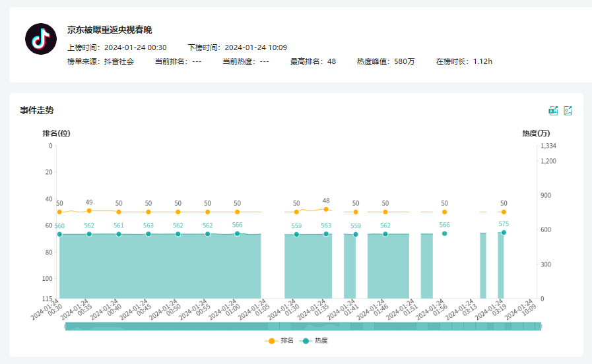This screenshot has height=364, width=592.
Task: Select heat point 559 at 01:30
Action: (296, 235)
